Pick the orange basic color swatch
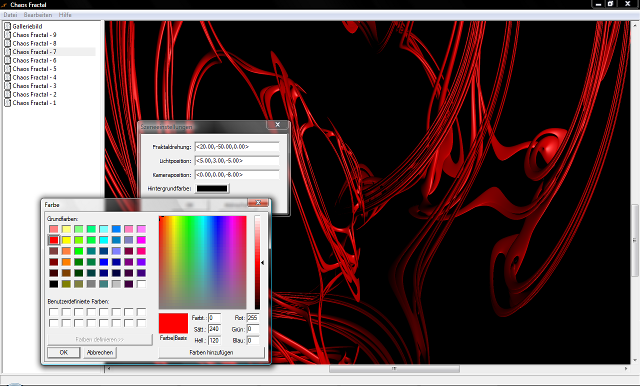640x386 pixels. (66, 262)
